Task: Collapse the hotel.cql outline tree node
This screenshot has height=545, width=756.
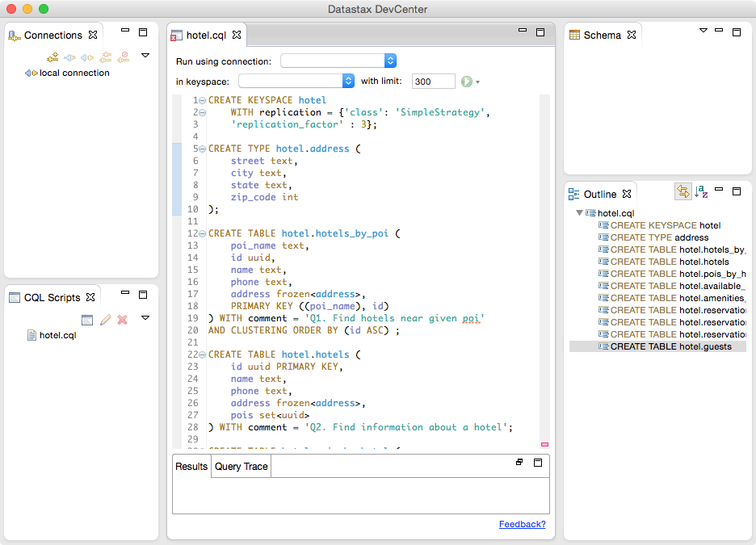Action: click(x=579, y=213)
